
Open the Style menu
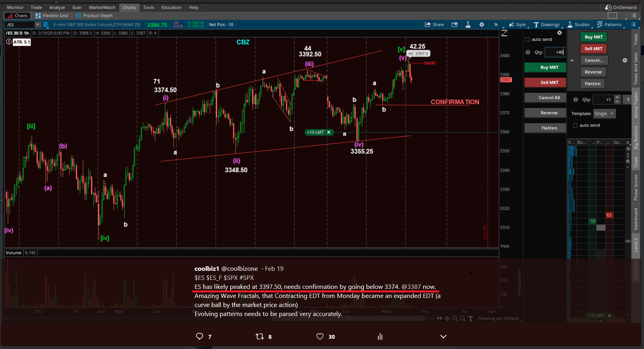pyautogui.click(x=518, y=24)
